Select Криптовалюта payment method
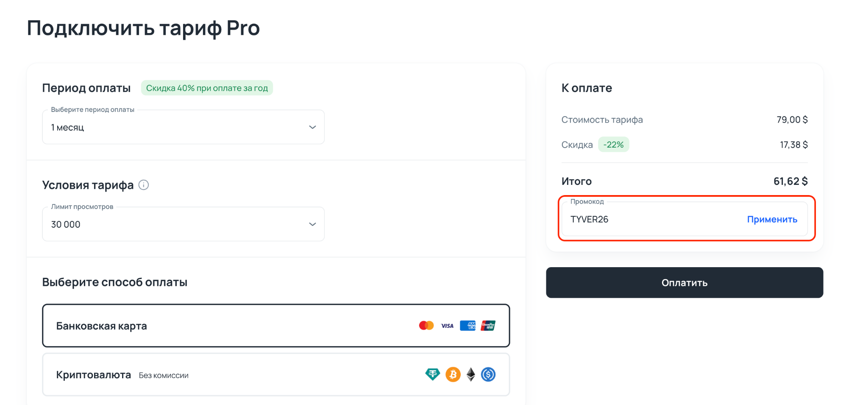This screenshot has width=868, height=405. pos(275,375)
